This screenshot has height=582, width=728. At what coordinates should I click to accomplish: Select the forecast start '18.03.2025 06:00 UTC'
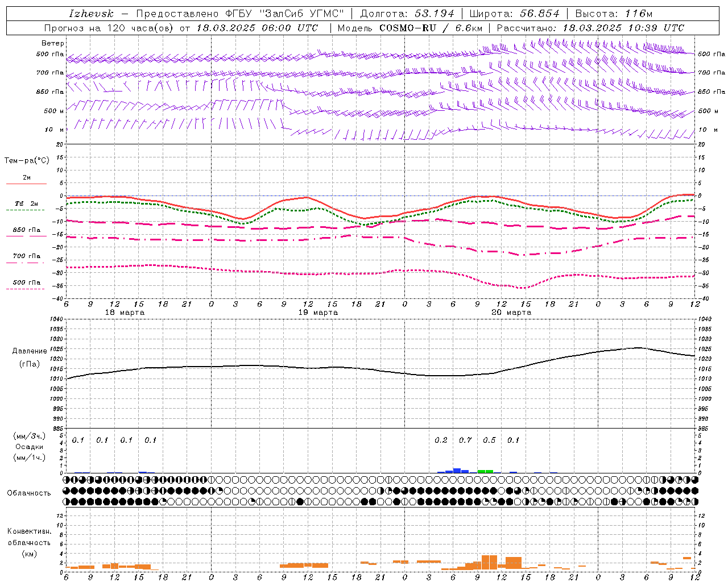click(257, 28)
